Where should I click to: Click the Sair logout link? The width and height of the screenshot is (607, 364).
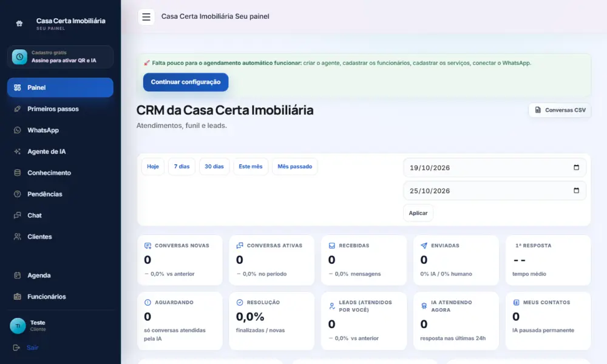coord(33,348)
